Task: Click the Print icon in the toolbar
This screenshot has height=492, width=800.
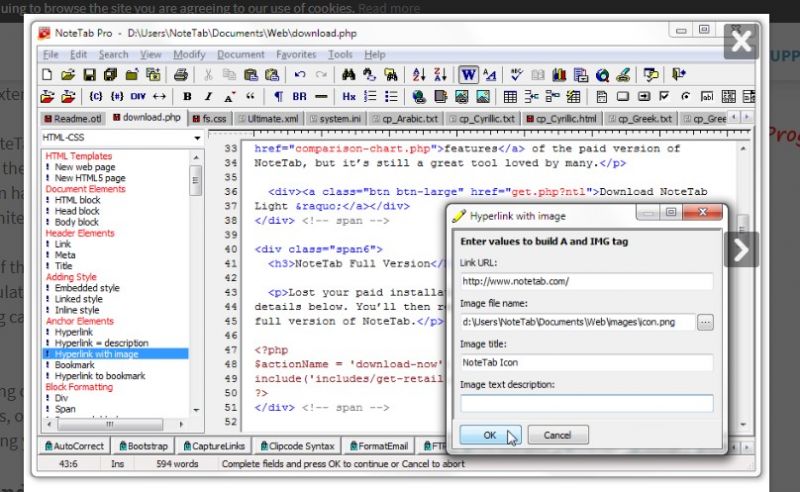Action: [181, 75]
